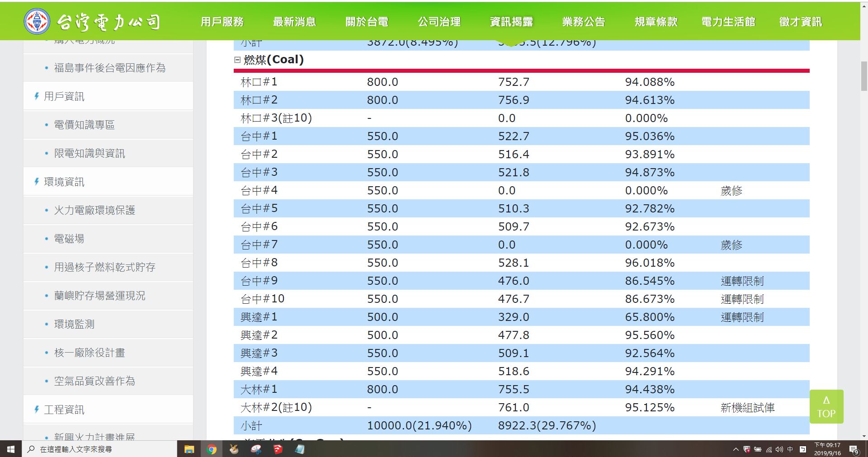Image resolution: width=868 pixels, height=457 pixels.
Task: Open File Explorer from taskbar
Action: pos(189,449)
